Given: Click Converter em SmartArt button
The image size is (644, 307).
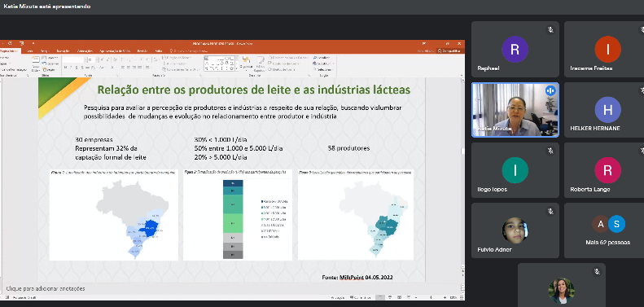Looking at the screenshot, I should [x=181, y=70].
